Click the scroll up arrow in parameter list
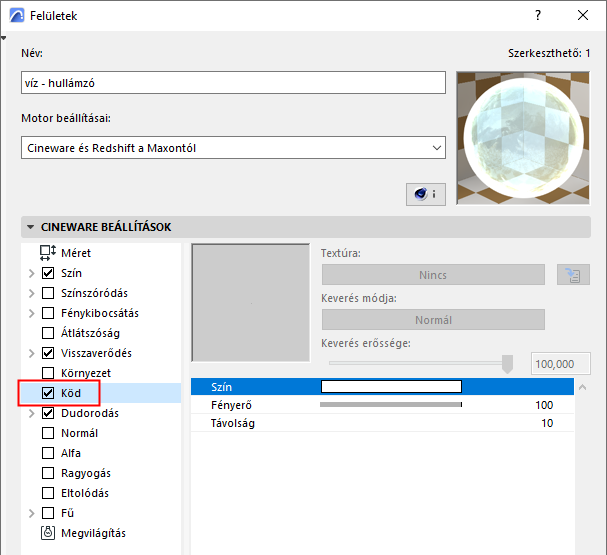Image resolution: width=607 pixels, height=555 pixels. [582, 387]
